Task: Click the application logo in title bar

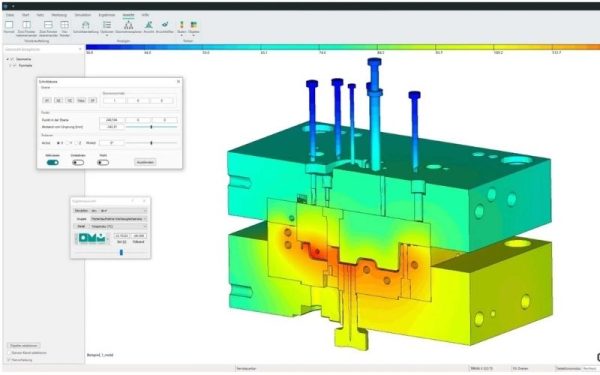Action: click(5, 6)
